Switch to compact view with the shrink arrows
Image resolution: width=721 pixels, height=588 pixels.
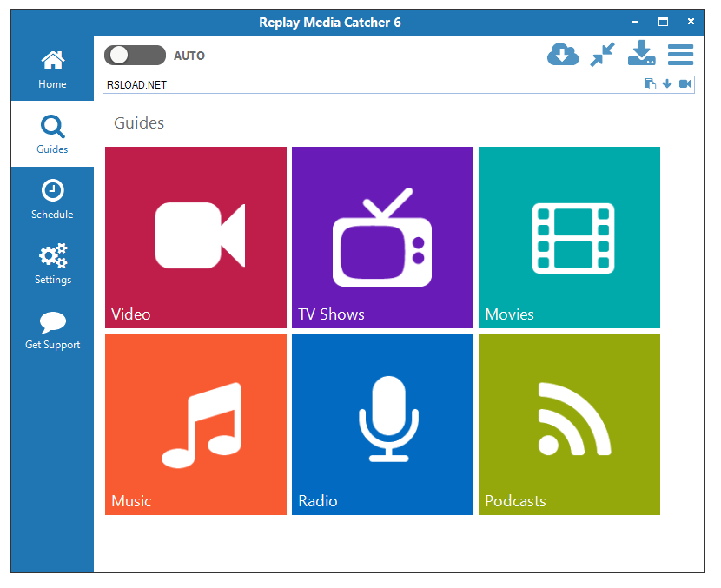pyautogui.click(x=602, y=54)
